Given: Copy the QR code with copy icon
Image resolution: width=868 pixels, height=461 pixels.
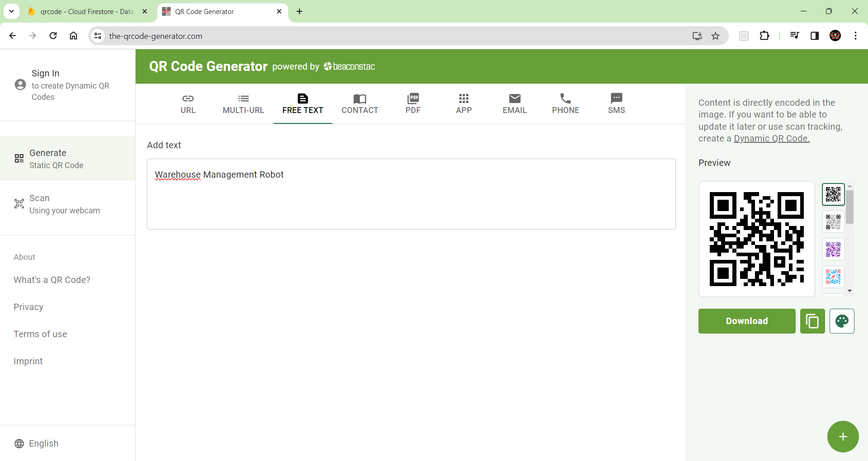Looking at the screenshot, I should [812, 321].
